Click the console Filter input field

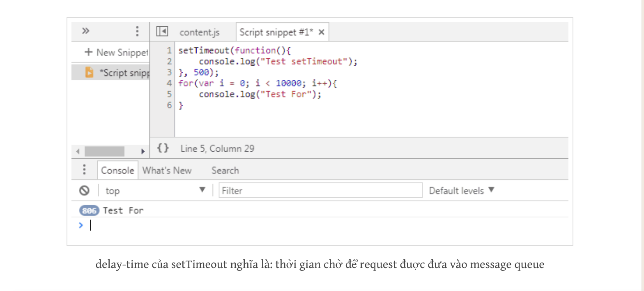point(320,190)
